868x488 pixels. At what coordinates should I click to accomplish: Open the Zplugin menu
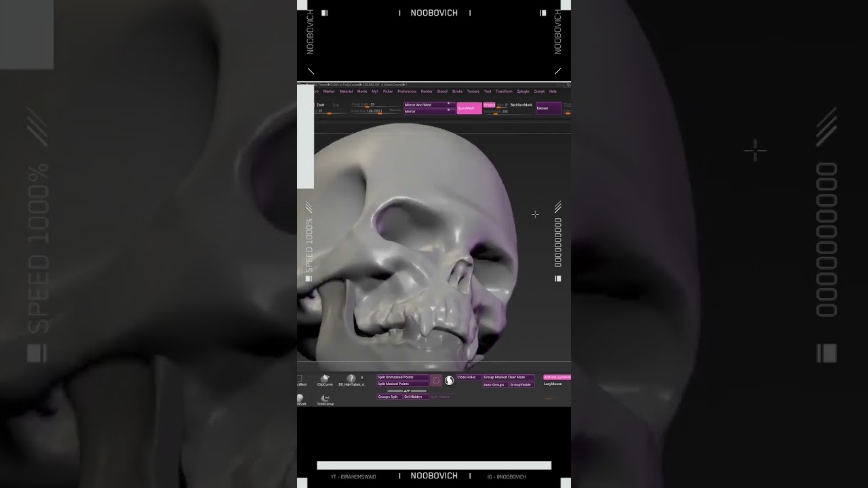click(x=523, y=91)
